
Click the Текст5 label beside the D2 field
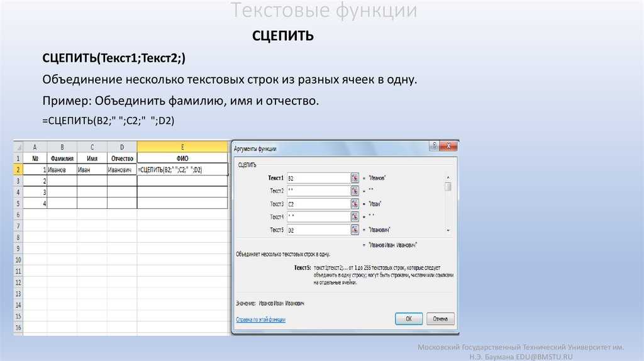[277, 230]
